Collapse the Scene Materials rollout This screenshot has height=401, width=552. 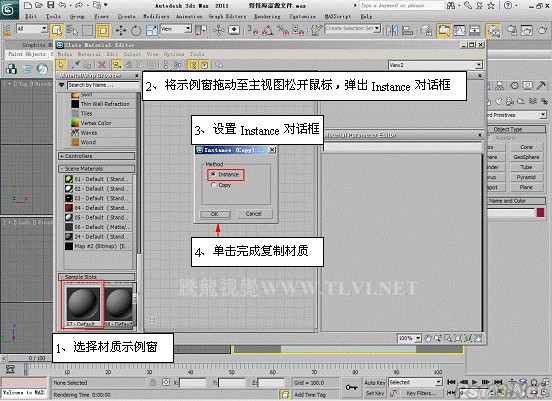[x=96, y=169]
